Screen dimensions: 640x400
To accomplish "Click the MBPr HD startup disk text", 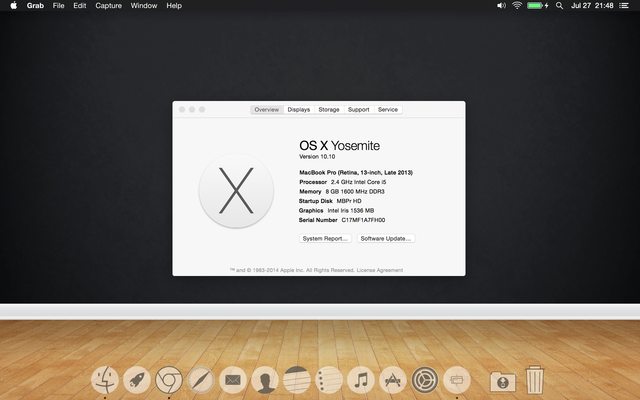I will [x=349, y=201].
